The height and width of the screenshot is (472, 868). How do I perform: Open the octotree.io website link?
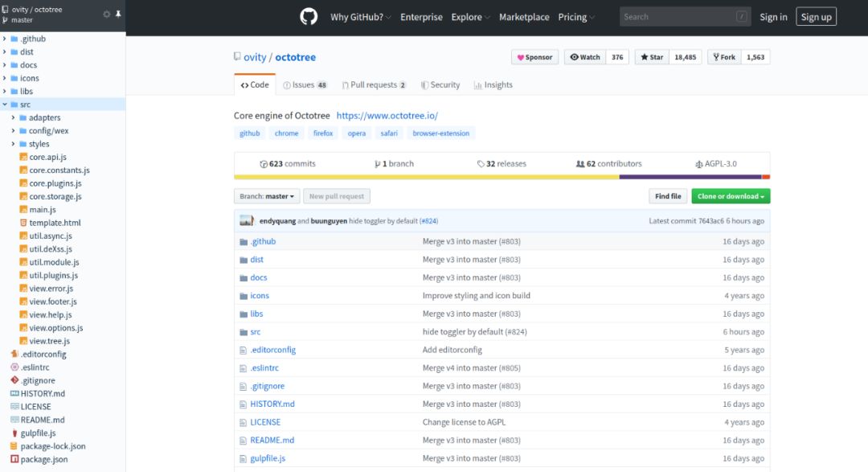[x=387, y=115]
